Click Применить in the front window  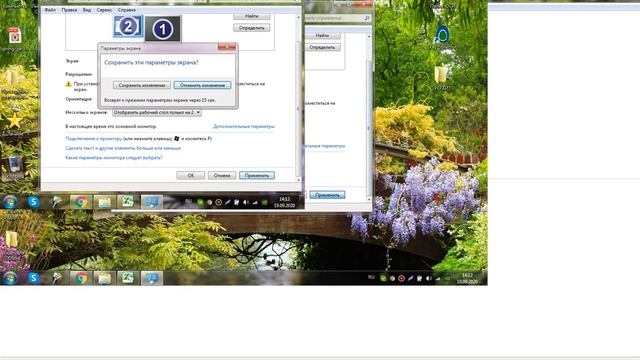click(257, 176)
